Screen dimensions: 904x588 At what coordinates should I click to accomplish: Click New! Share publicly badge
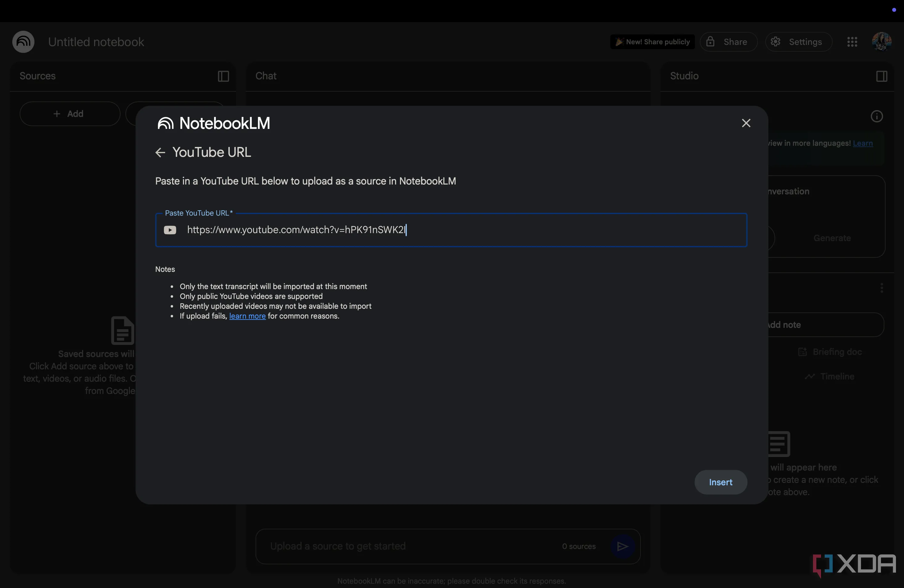pos(652,42)
